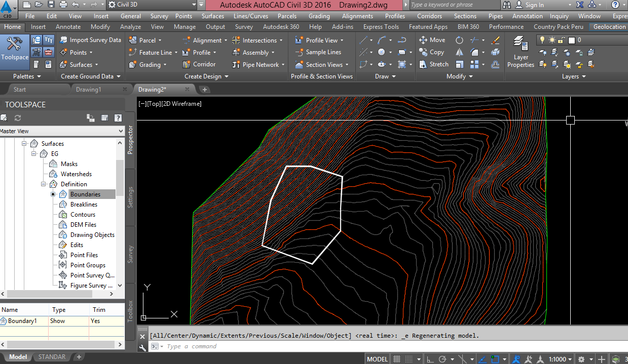The image size is (628, 364).
Task: Open the Corridors menu in menu bar
Action: point(429,16)
